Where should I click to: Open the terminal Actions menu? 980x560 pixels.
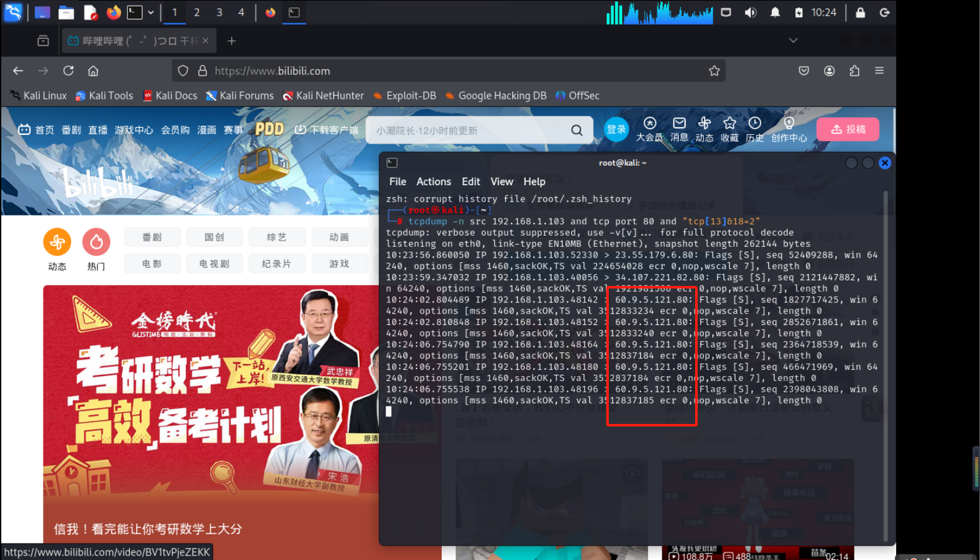pos(434,181)
